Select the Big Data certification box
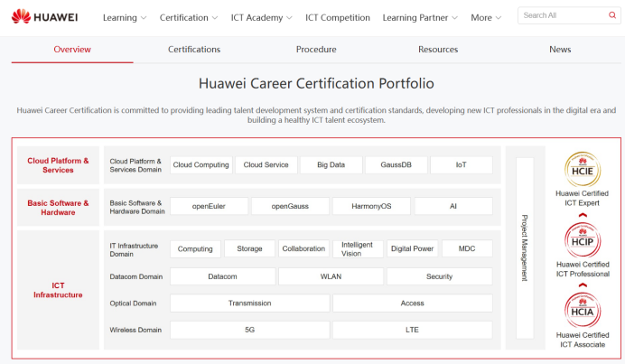The image size is (625, 364). click(331, 165)
